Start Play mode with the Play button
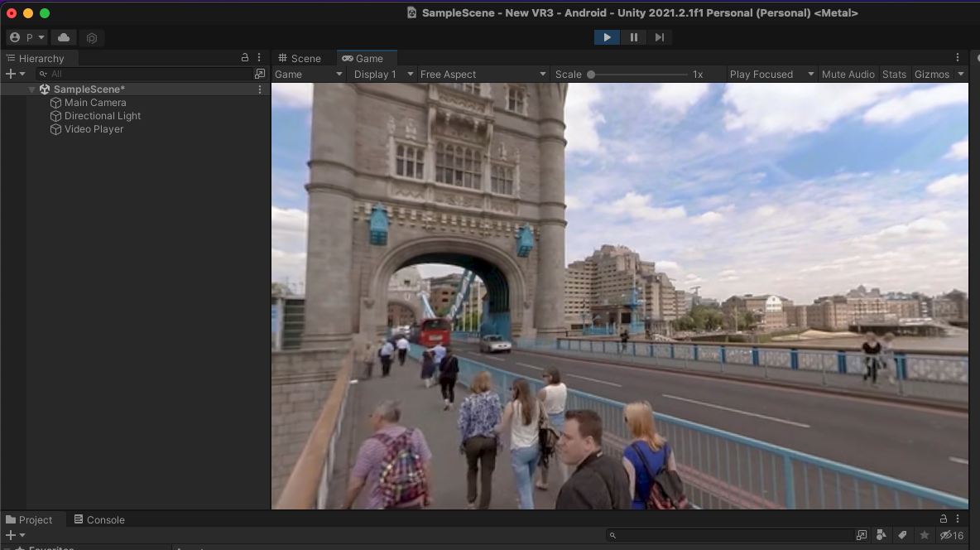The height and width of the screenshot is (550, 980). tap(607, 37)
